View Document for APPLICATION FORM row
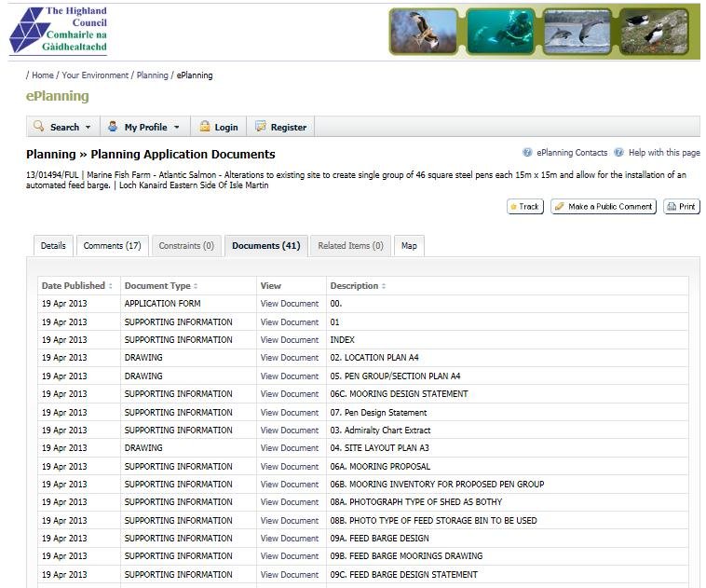Screen dimensions: 706x588 (x=289, y=304)
